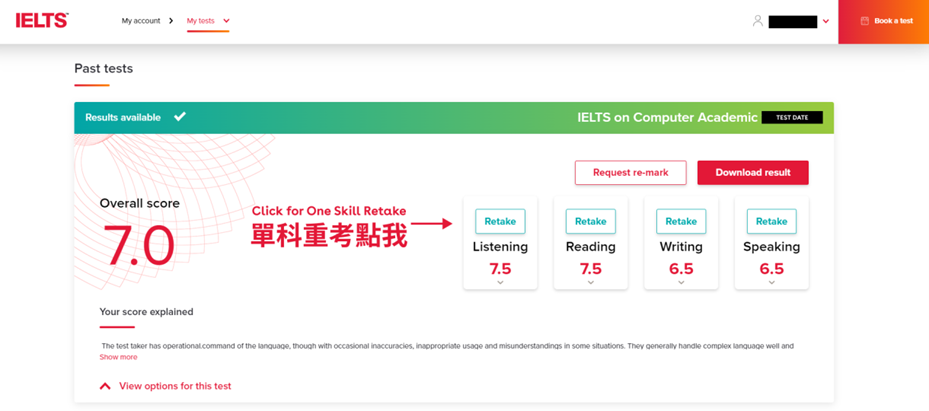The image size is (929, 411).
Task: Click the Past tests heading
Action: point(104,69)
